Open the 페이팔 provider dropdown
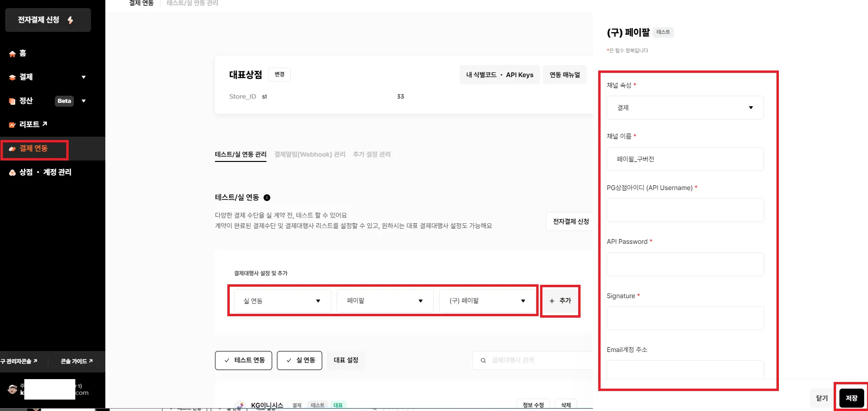The width and height of the screenshot is (868, 411). 385,301
